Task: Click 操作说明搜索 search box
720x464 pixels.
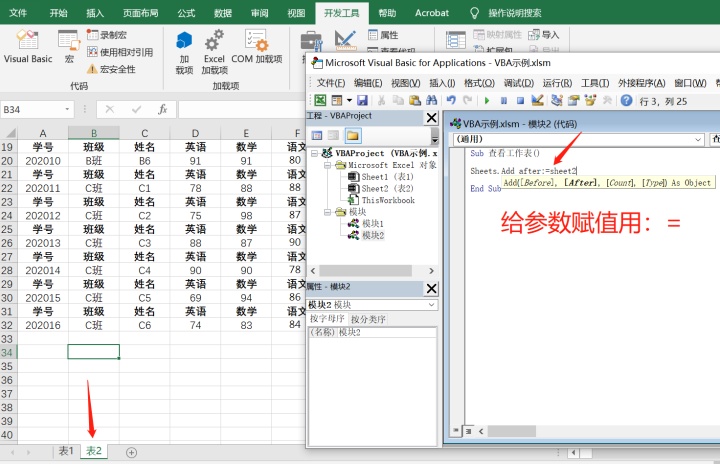Action: pyautogui.click(x=514, y=13)
